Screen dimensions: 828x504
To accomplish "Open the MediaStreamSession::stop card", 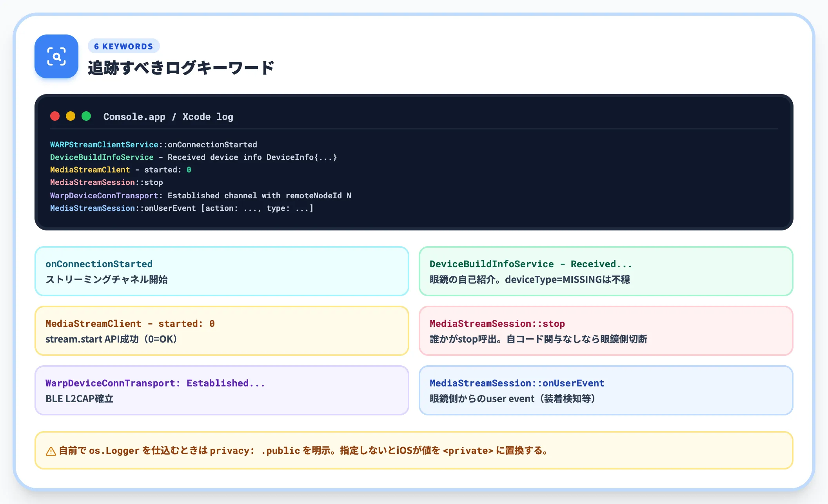I will [x=606, y=331].
